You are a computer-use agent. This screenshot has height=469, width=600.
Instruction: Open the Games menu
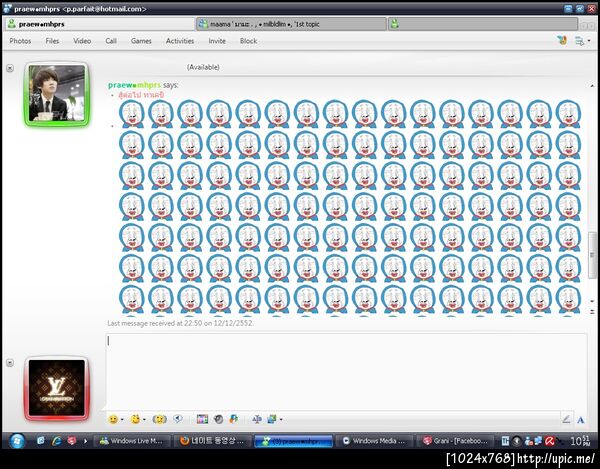coord(141,41)
